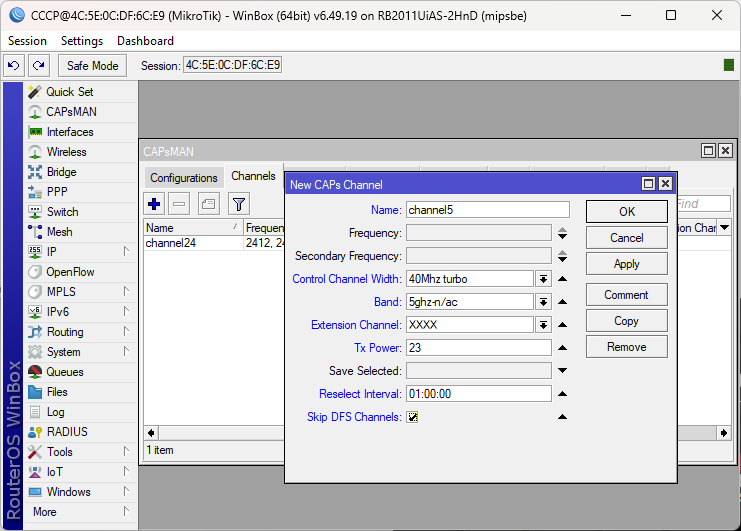
Task: Open the filter funnel icon
Action: click(239, 204)
